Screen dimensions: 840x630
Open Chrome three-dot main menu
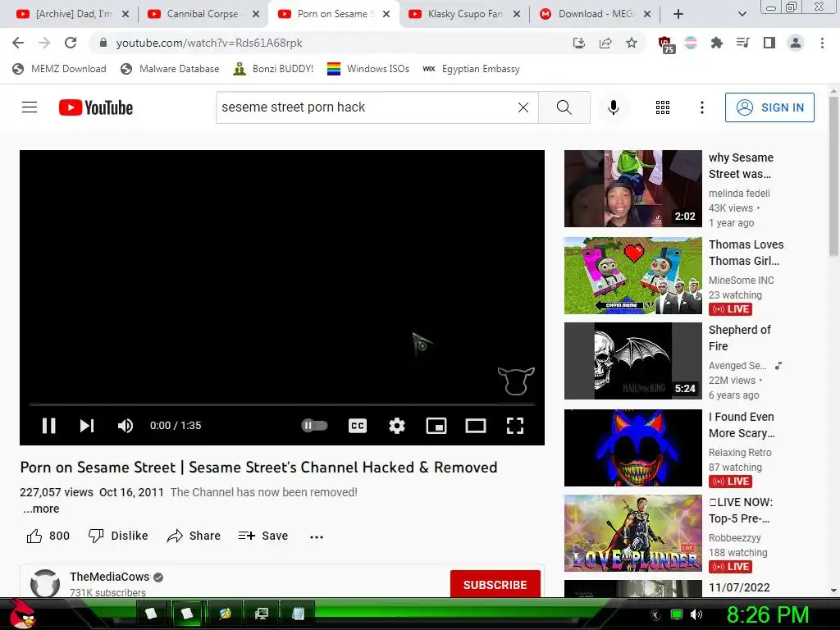(x=822, y=43)
